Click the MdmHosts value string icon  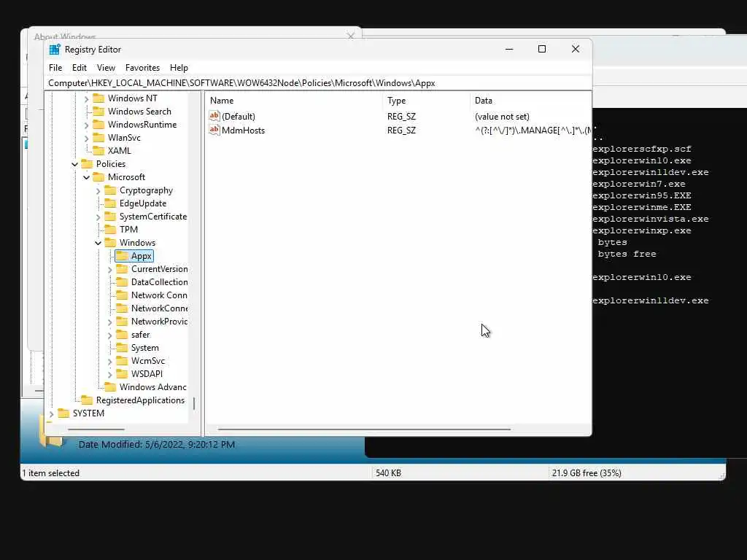pos(214,130)
